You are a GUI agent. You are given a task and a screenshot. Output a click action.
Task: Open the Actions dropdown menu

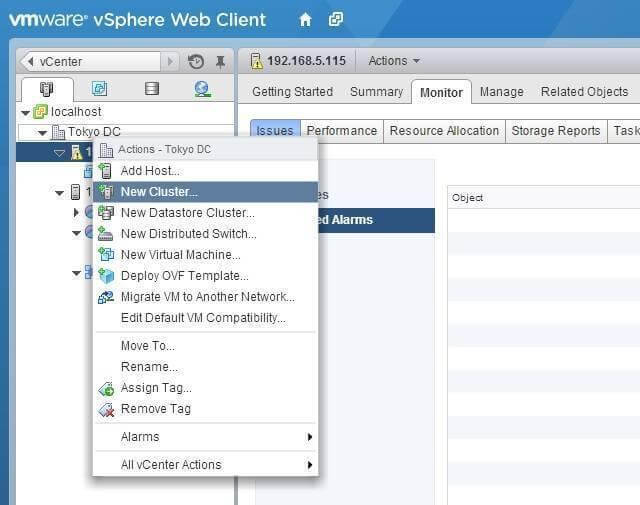pyautogui.click(x=394, y=61)
